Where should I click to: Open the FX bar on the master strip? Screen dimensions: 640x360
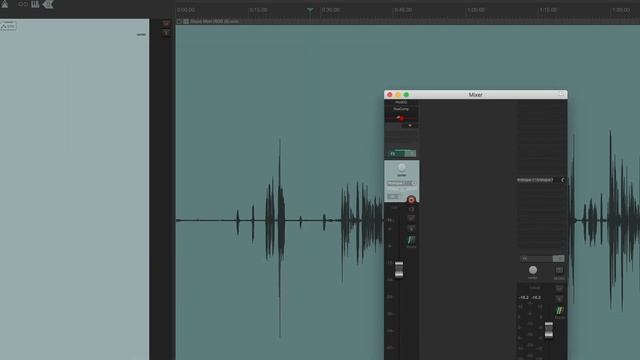click(x=536, y=258)
